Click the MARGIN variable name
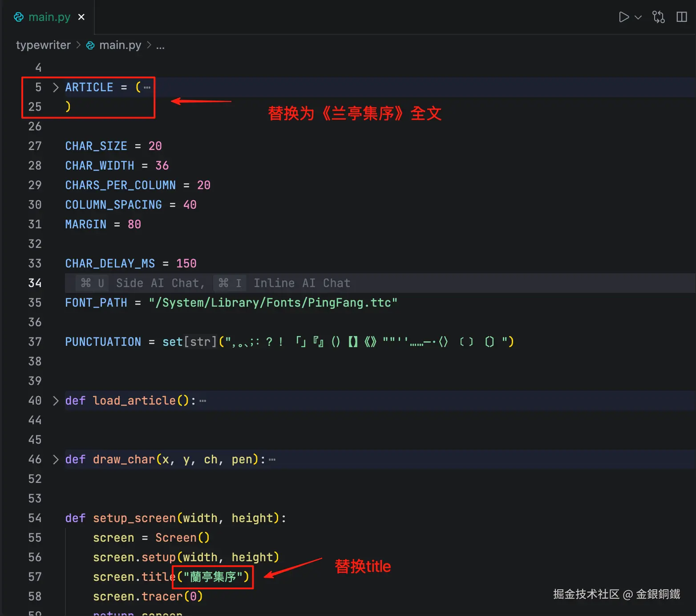The width and height of the screenshot is (696, 616). click(x=86, y=224)
